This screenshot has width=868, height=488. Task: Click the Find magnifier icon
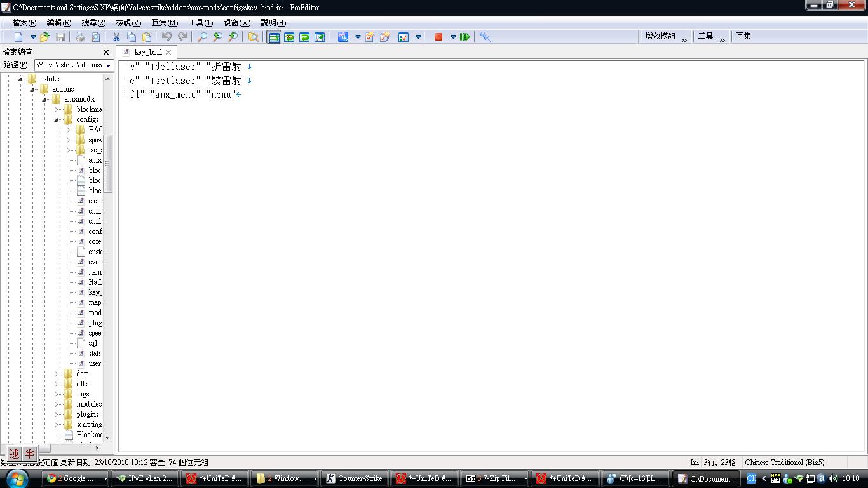pos(202,37)
